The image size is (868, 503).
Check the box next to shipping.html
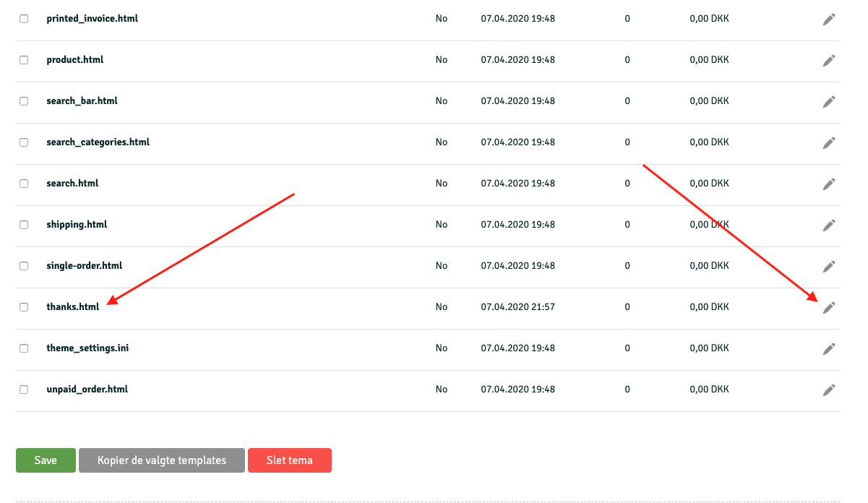[x=24, y=225]
